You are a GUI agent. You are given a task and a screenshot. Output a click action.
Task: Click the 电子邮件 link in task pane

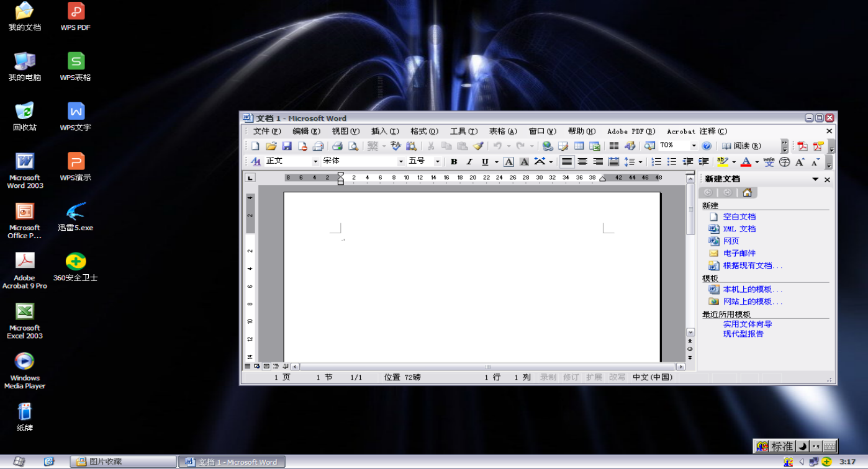click(739, 253)
